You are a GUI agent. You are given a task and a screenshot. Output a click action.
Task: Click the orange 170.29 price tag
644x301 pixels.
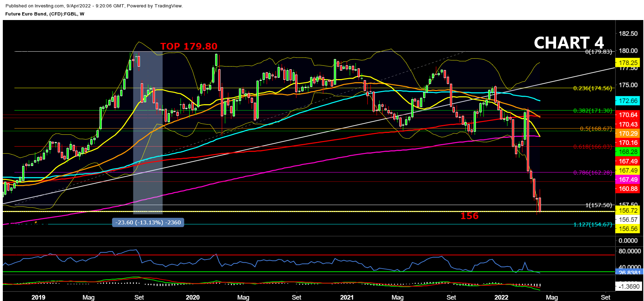628,134
